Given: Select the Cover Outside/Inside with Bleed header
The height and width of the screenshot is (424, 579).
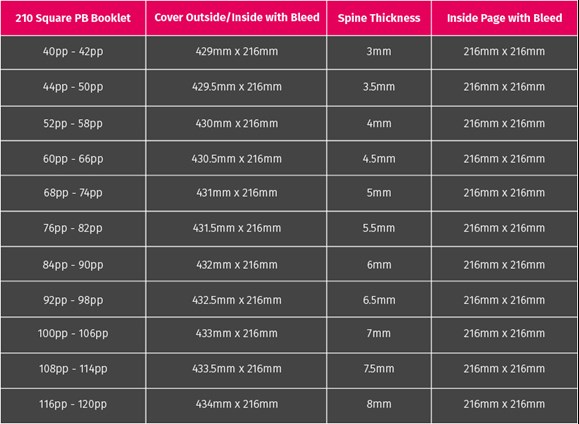Looking at the screenshot, I should click(x=236, y=18).
